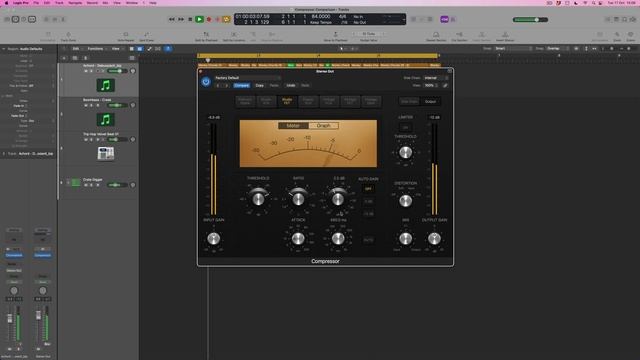The image size is (640, 360).
Task: Click the green Drum Digger track icon
Action: tap(76, 182)
